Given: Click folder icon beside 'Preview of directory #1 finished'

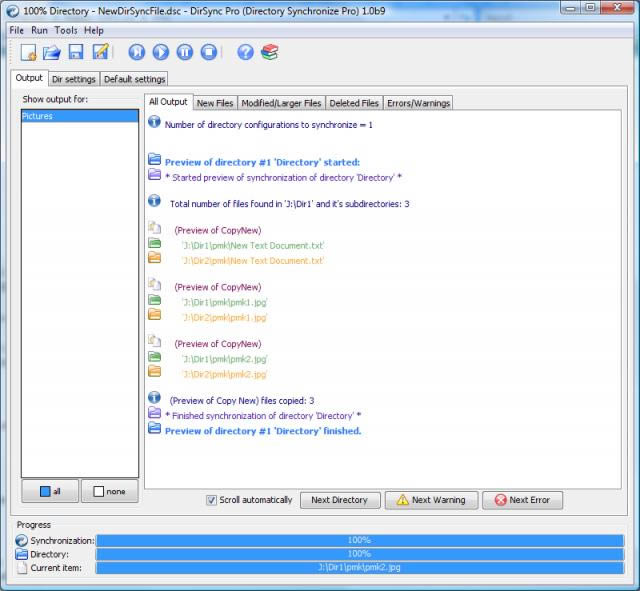Looking at the screenshot, I should pyautogui.click(x=154, y=428).
